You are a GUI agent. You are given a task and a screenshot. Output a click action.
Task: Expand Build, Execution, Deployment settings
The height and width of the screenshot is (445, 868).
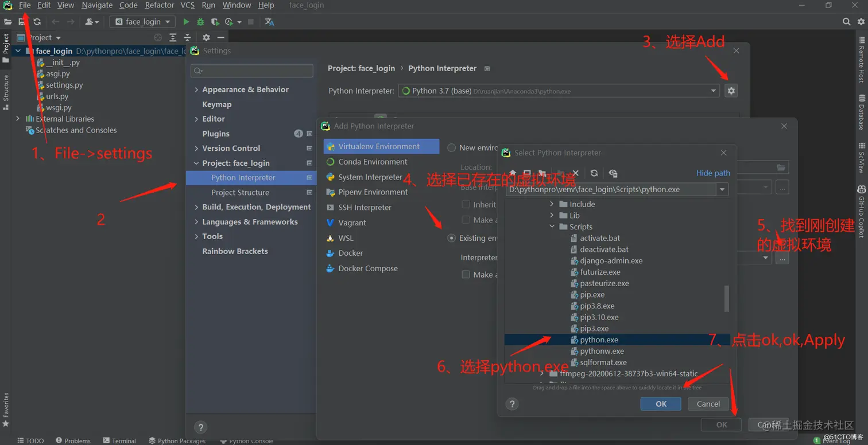point(196,208)
